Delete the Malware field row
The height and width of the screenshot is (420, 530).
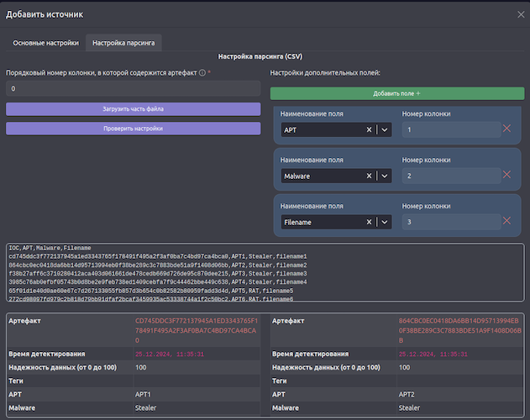click(506, 175)
